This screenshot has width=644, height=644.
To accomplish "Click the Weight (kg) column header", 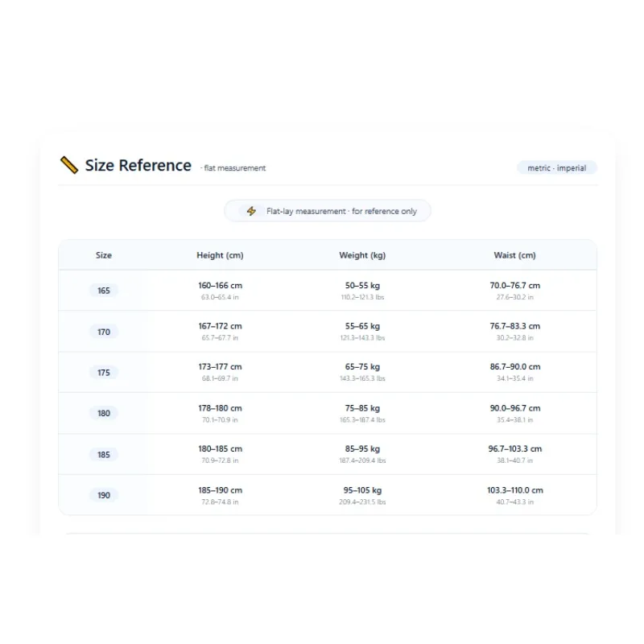I will [362, 255].
